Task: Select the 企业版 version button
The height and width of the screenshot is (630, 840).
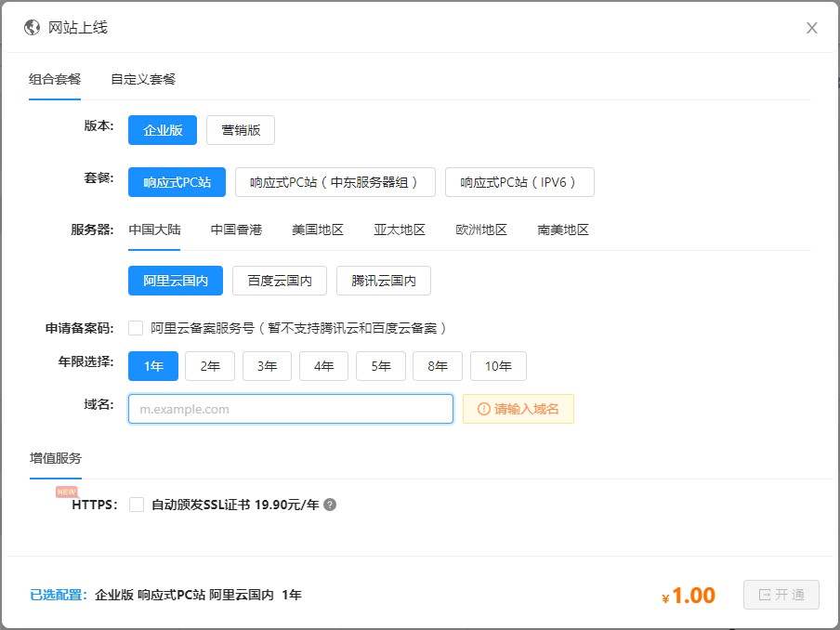Action: point(163,131)
